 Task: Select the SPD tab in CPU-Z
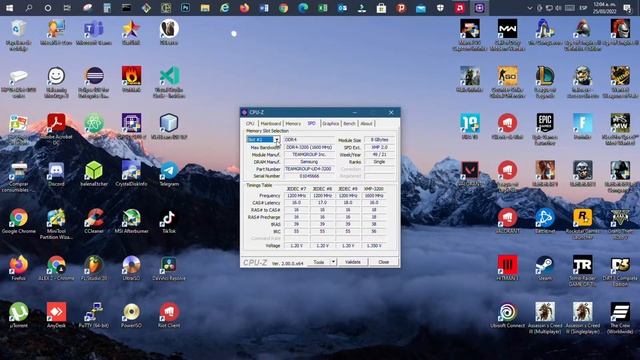tap(311, 123)
